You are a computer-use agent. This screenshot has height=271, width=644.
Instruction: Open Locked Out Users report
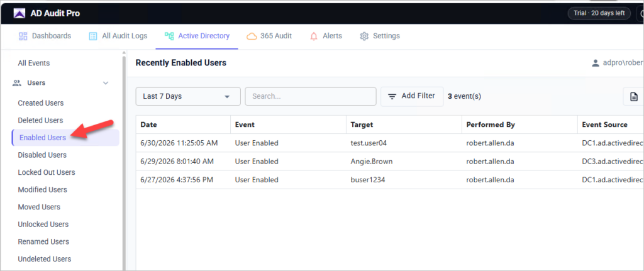click(47, 172)
